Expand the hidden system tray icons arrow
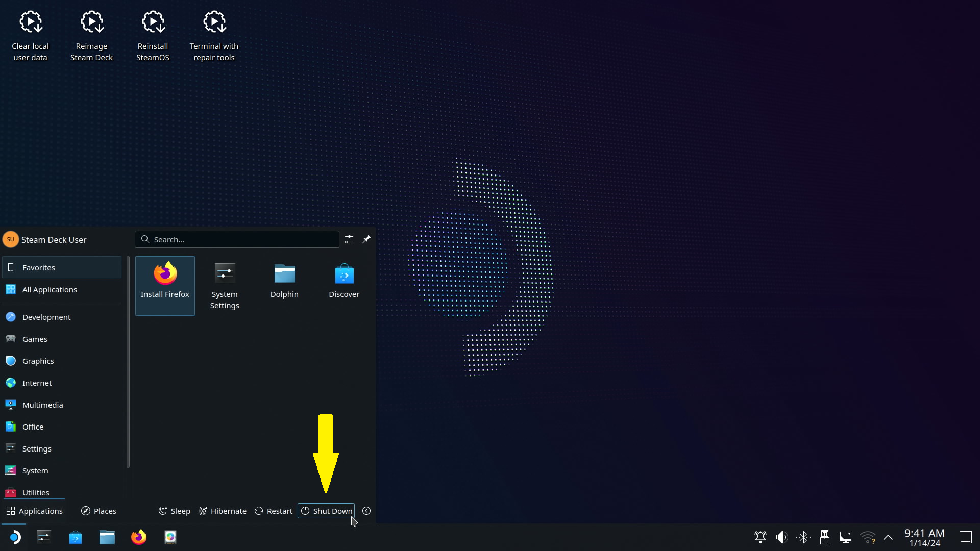This screenshot has width=980, height=551. point(888,537)
